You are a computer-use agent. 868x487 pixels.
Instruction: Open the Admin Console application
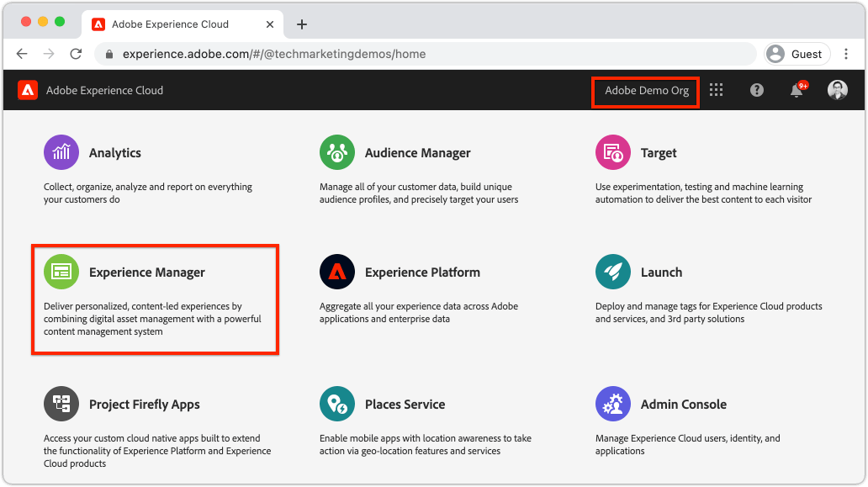(x=684, y=405)
